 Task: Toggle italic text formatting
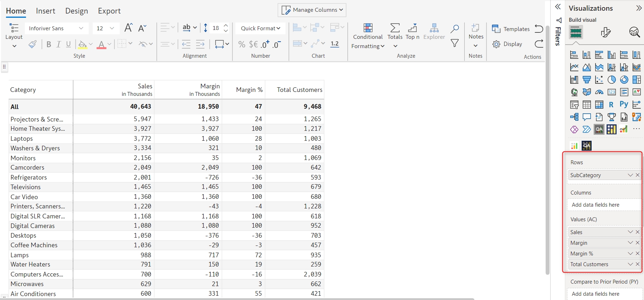(58, 44)
